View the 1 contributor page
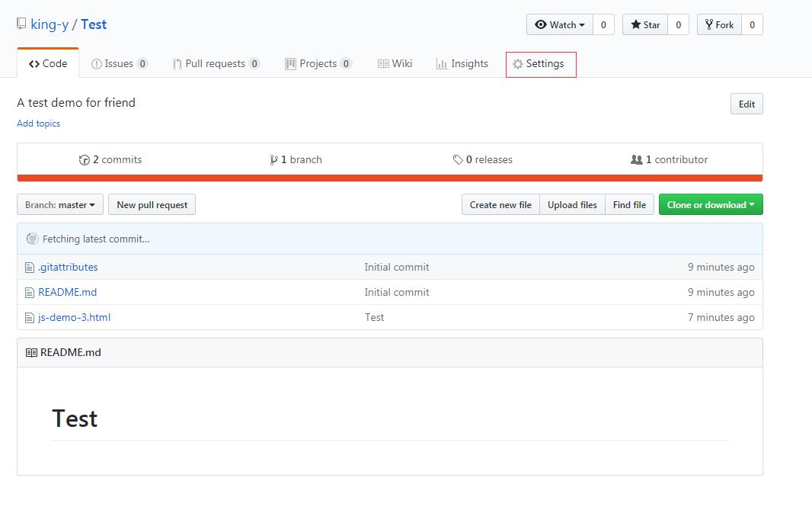 coord(669,159)
